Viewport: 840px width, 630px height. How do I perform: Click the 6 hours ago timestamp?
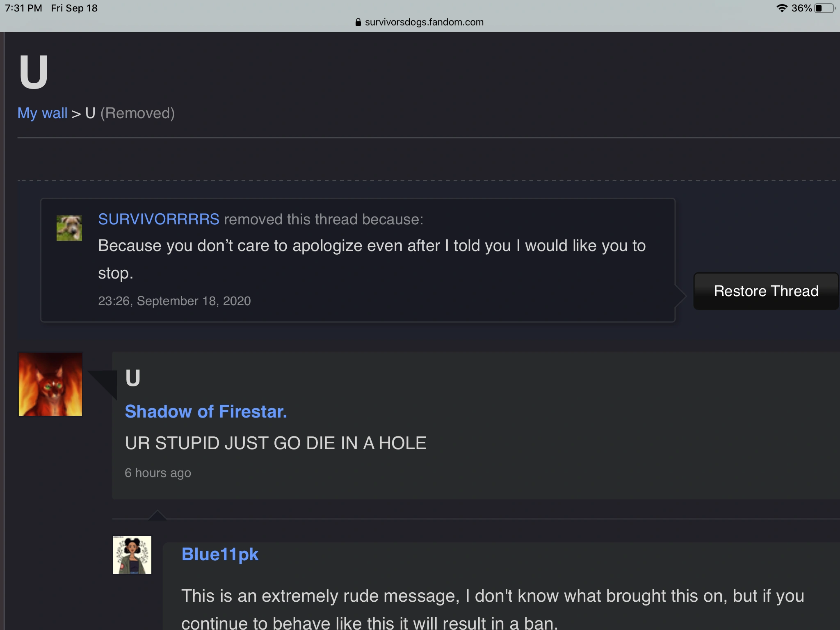158,473
